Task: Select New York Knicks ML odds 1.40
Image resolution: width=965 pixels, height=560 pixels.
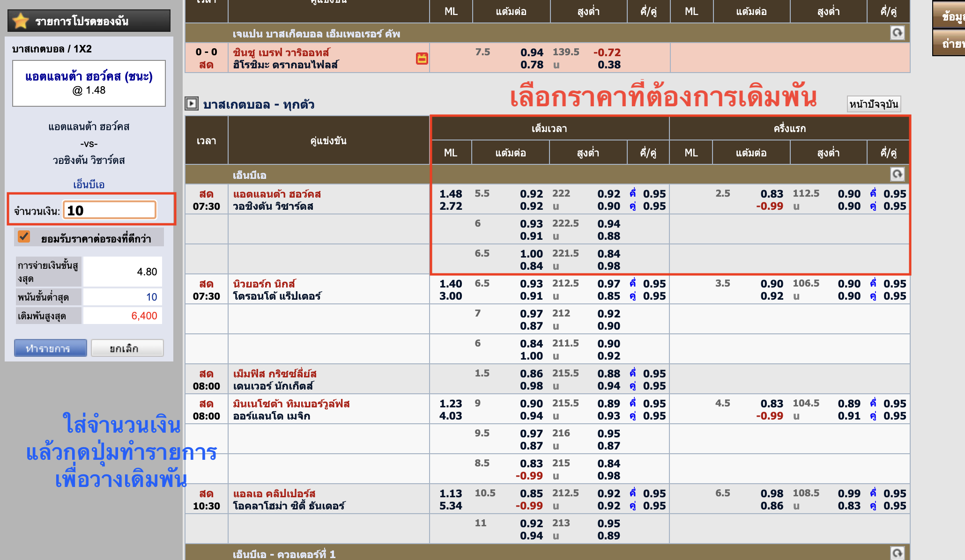Action: 450,284
